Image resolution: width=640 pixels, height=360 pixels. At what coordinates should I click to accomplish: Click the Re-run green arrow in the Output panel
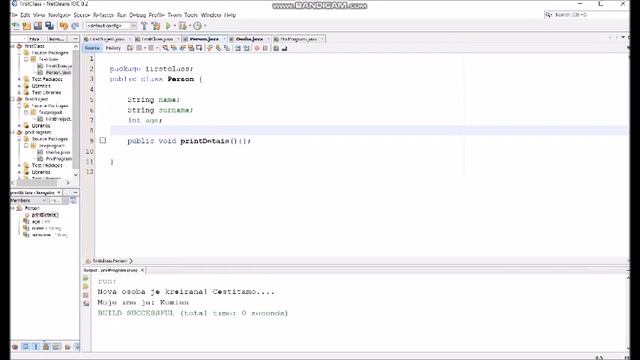[x=86, y=278]
